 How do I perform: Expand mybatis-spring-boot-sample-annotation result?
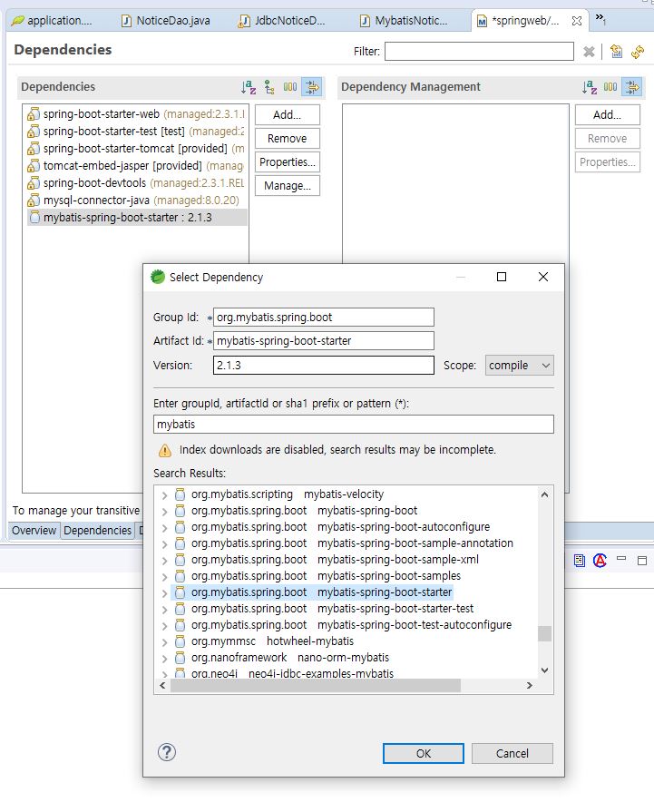pos(165,544)
